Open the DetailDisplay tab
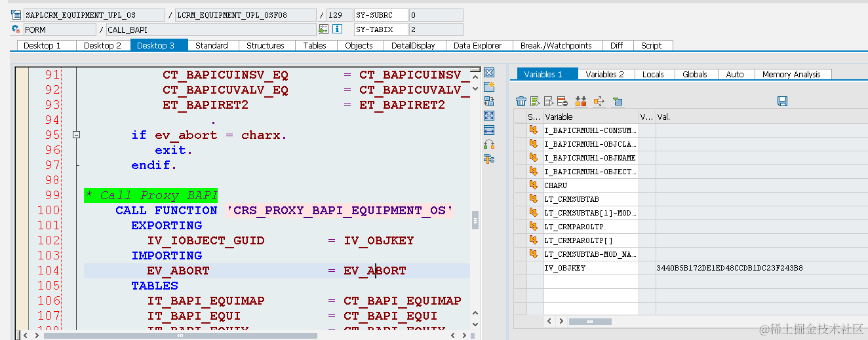Viewport: 868px width, 340px height. coord(413,45)
